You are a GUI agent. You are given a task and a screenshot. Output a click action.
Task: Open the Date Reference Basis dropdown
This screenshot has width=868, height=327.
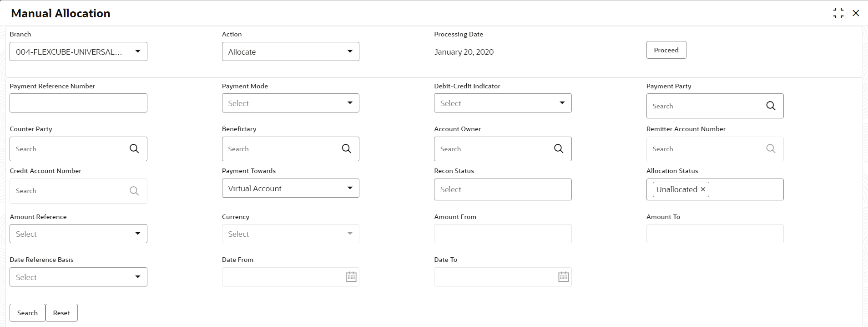click(137, 277)
